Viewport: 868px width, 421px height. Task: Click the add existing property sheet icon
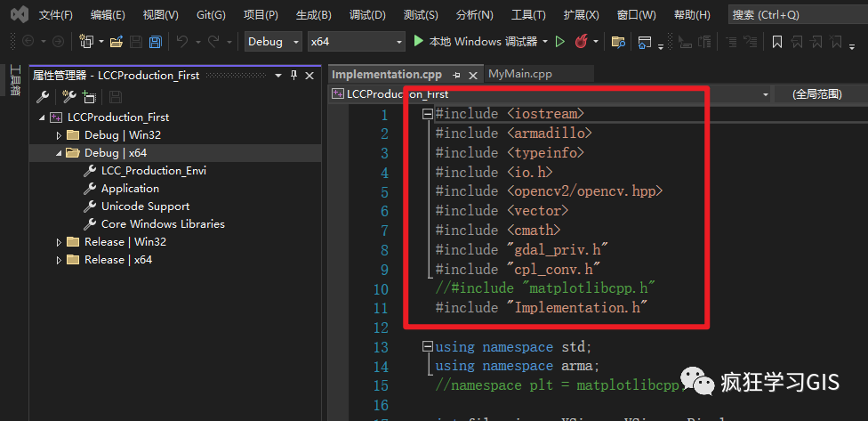[89, 97]
